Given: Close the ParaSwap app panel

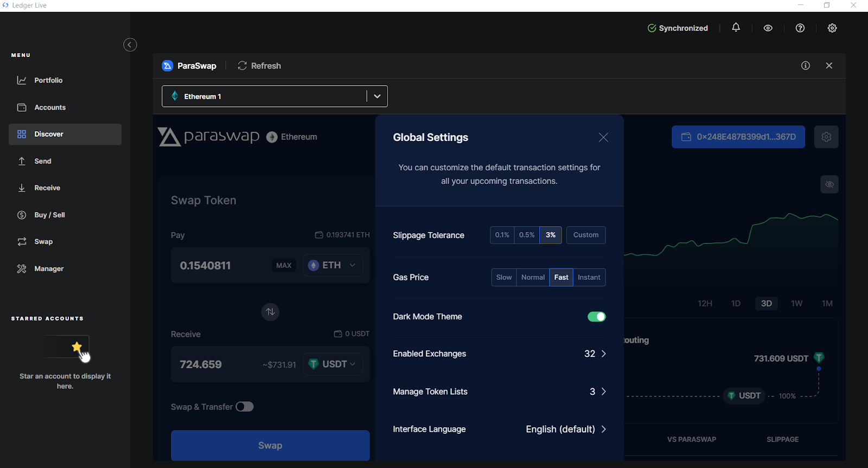Looking at the screenshot, I should [x=829, y=66].
